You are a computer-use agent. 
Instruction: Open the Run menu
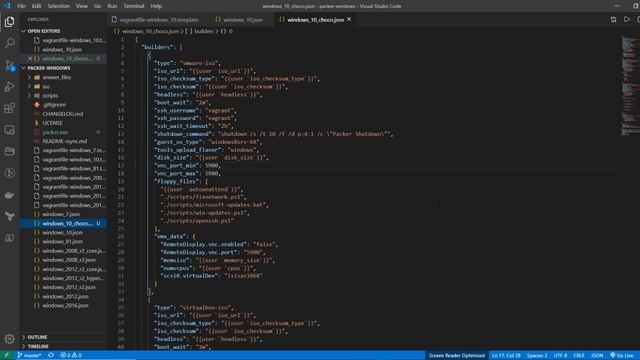pos(112,6)
